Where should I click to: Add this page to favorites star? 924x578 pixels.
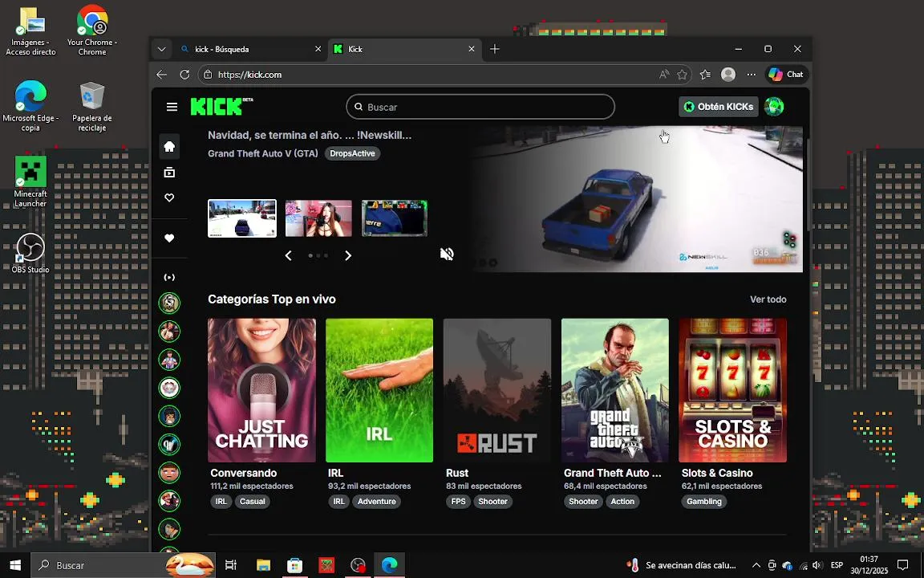(682, 75)
